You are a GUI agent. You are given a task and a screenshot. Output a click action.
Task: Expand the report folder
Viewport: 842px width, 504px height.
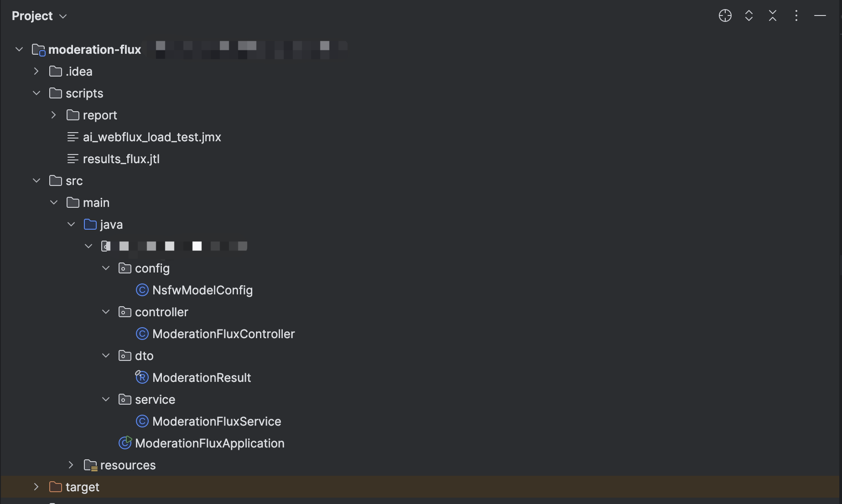[53, 115]
